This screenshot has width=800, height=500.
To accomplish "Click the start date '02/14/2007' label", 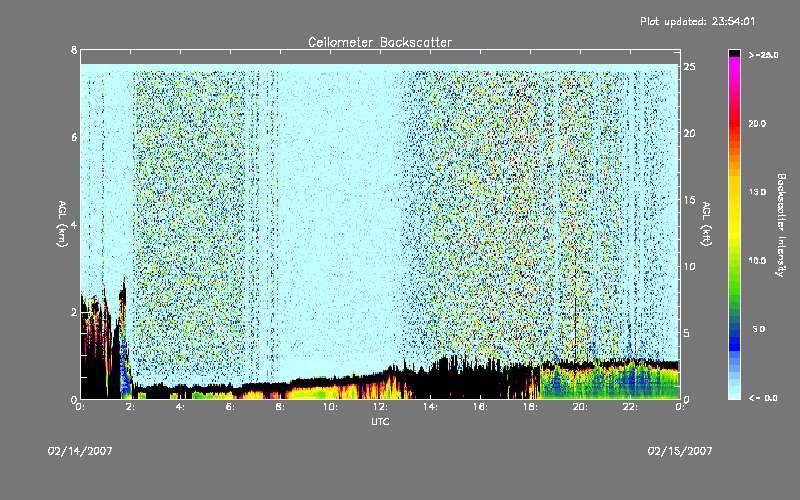I will pyautogui.click(x=80, y=451).
